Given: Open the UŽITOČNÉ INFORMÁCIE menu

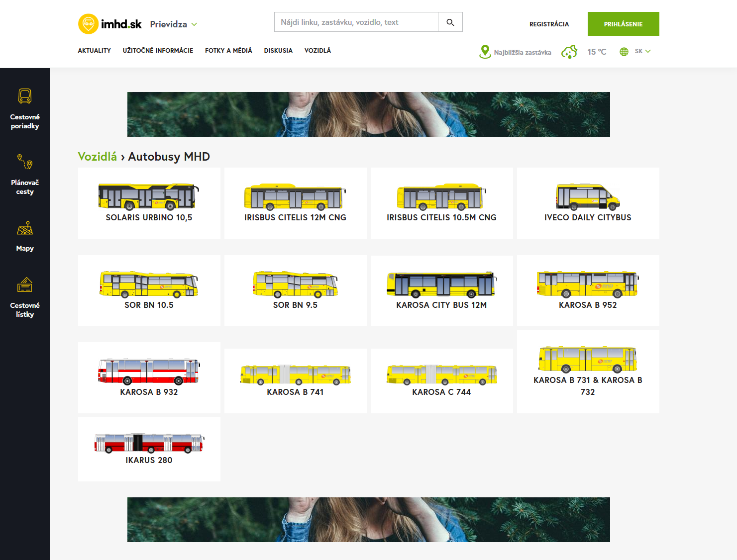Looking at the screenshot, I should coord(158,51).
